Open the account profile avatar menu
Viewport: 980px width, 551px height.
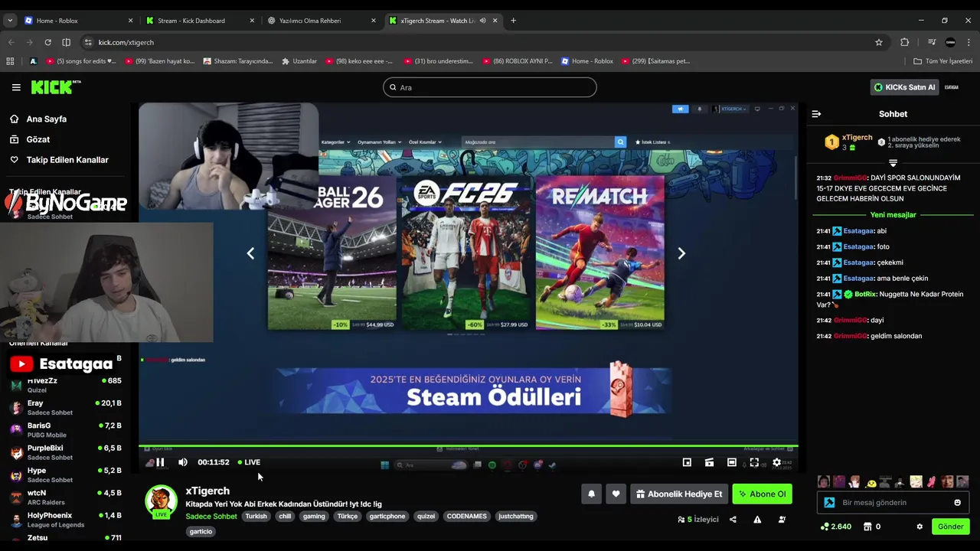pyautogui.click(x=952, y=87)
